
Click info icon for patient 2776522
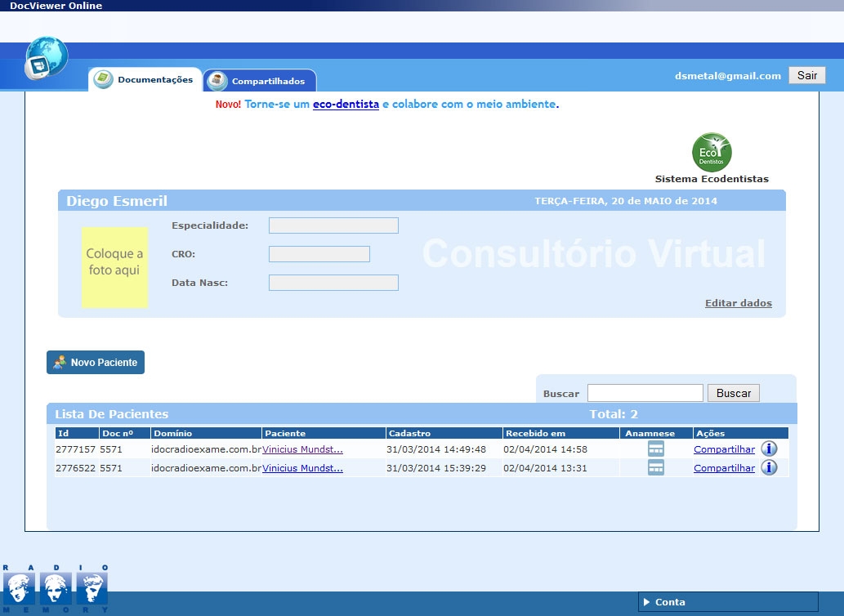(x=769, y=467)
